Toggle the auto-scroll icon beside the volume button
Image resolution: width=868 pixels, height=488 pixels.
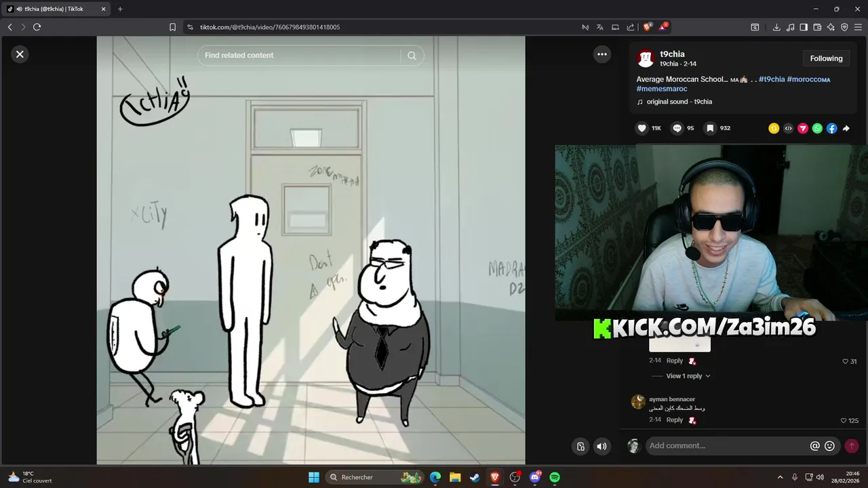click(x=580, y=446)
